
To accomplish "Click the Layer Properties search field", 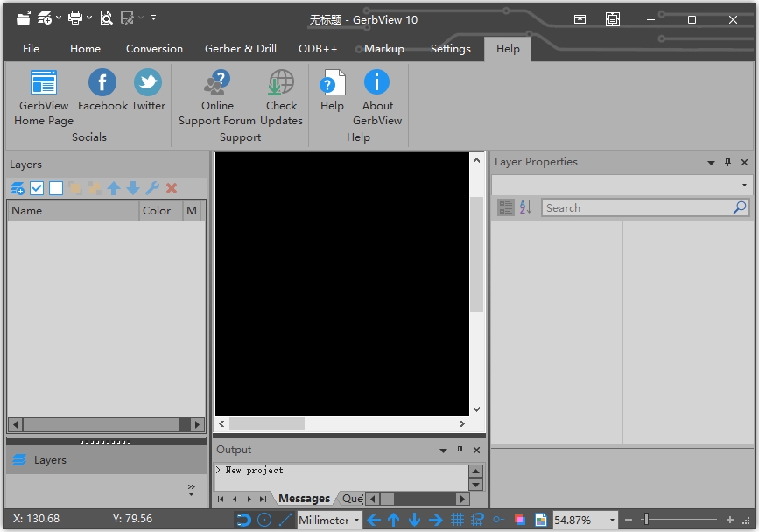I will [637, 207].
